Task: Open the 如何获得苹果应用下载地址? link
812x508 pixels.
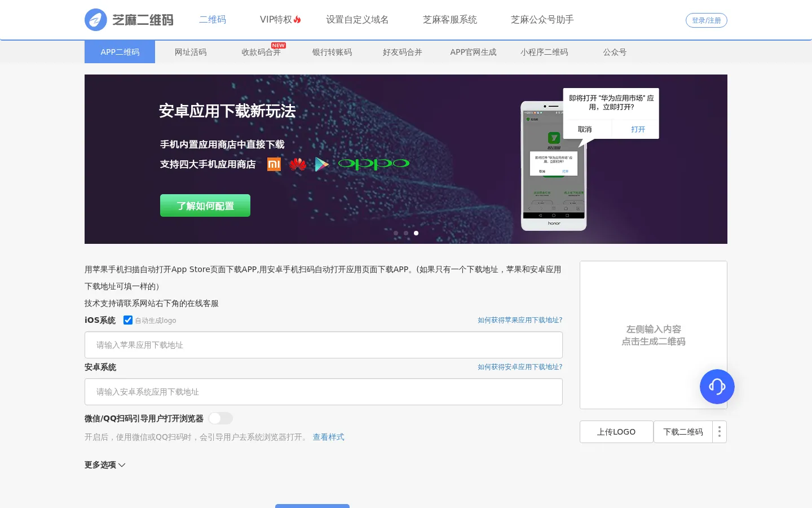Action: [520, 320]
